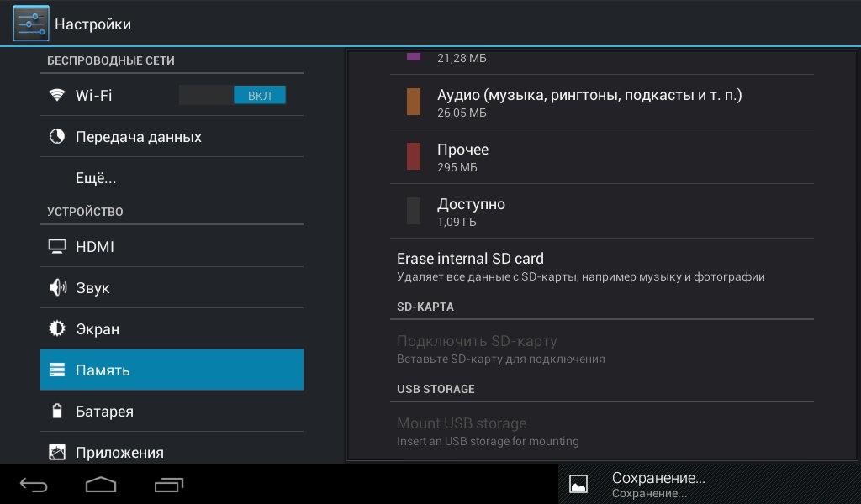Screen dimensions: 861x504
Task: Tap the Wi-Fi signal icon
Action: coord(57,95)
